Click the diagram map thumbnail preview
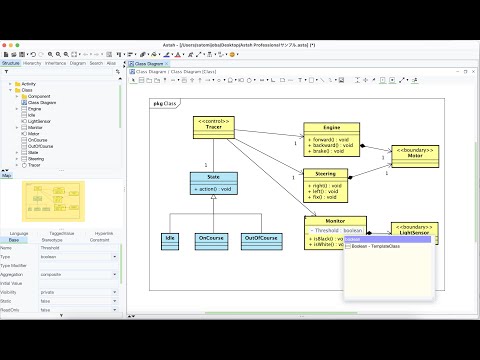 [53, 201]
